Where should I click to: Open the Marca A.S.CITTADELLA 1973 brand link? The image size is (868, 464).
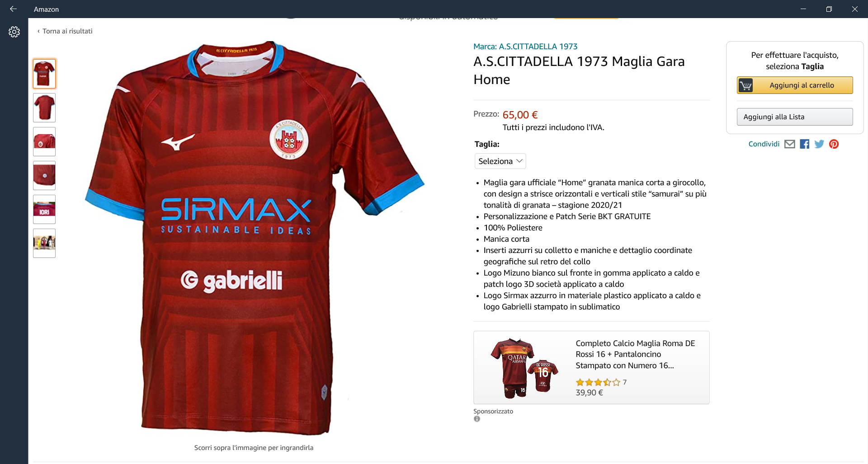525,47
